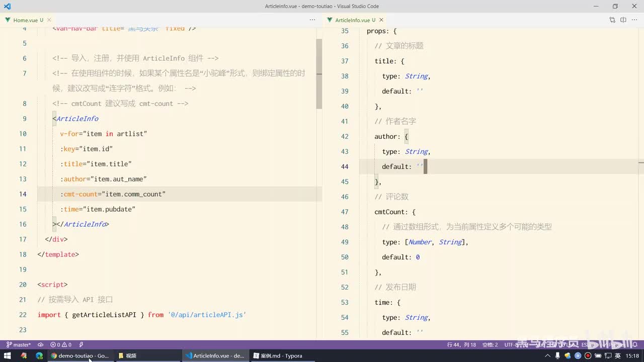This screenshot has width=644, height=362.
Task: Click the red screen recording tray icon
Action: 588,355
